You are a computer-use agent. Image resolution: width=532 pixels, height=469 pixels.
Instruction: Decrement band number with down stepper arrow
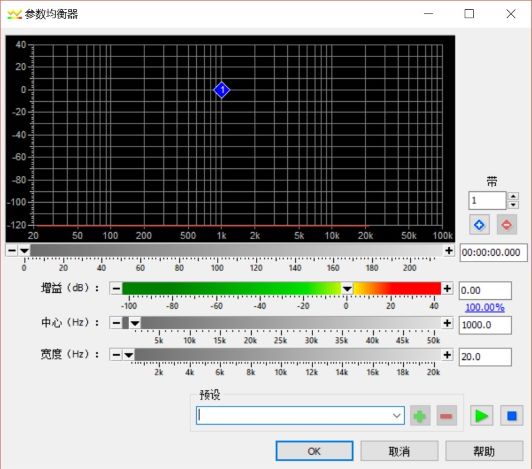(x=513, y=205)
